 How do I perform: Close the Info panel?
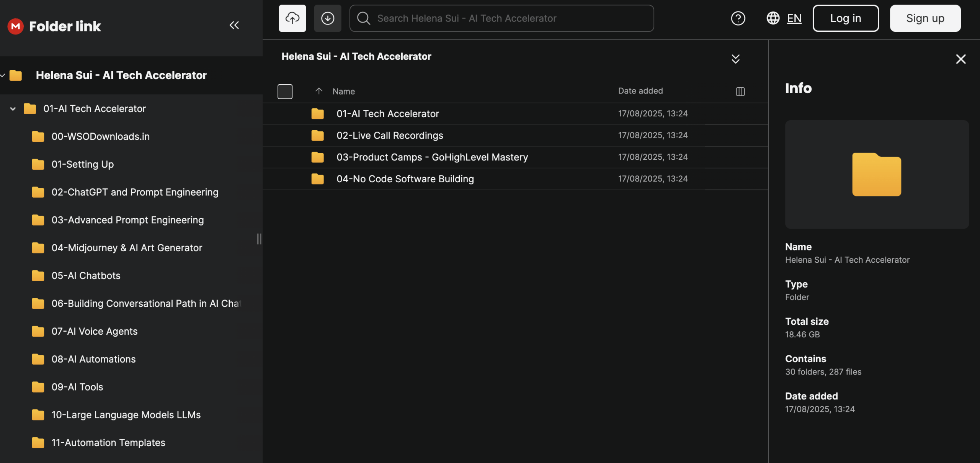point(960,59)
